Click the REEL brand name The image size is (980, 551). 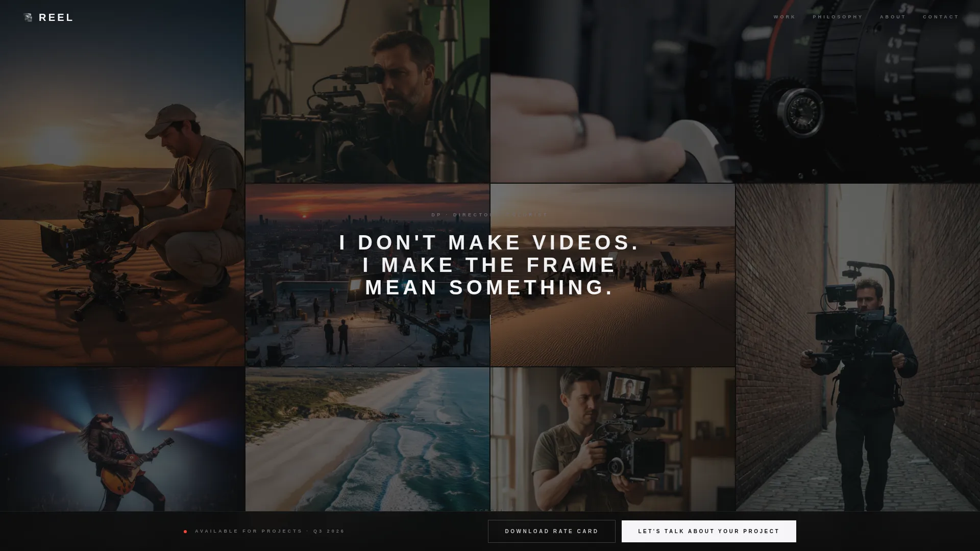click(56, 18)
